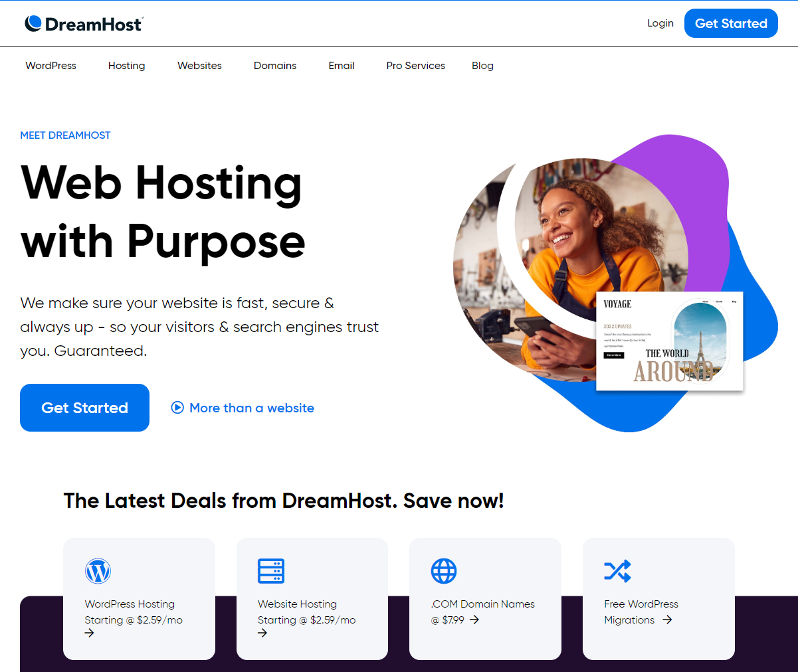The width and height of the screenshot is (798, 672).
Task: Click the arrow next to $7.99 domain price
Action: [x=474, y=620]
